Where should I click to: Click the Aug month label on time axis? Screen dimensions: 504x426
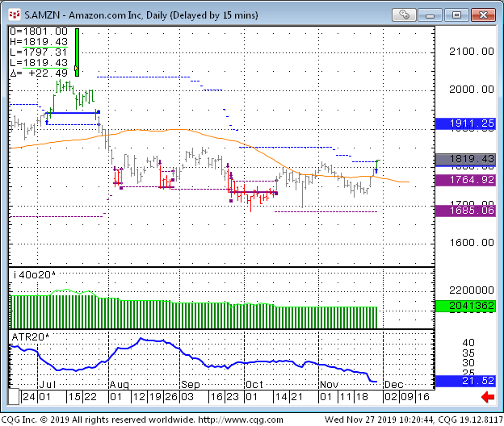pos(120,385)
